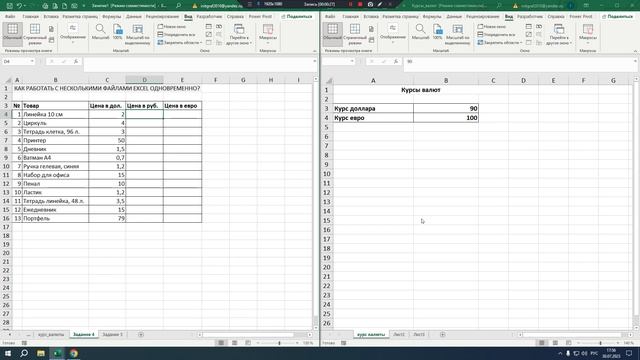Open Закрепить области dropdown in left window
This screenshot has height=360, width=640.
(x=180, y=42)
